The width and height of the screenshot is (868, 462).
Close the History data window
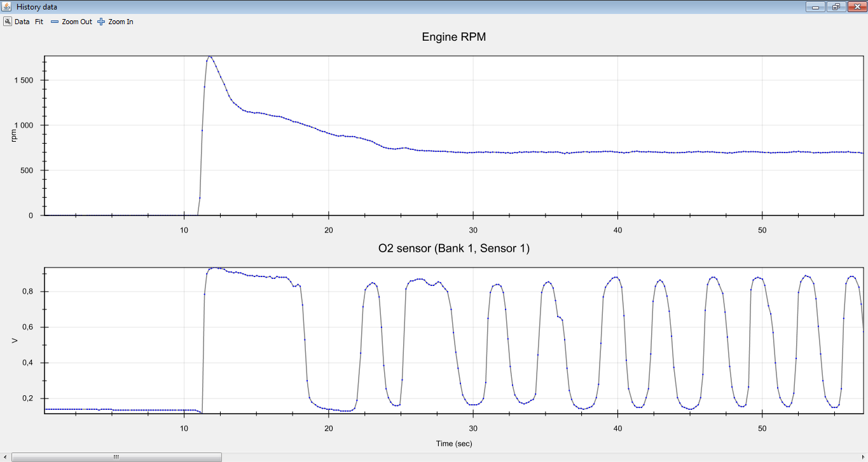pyautogui.click(x=855, y=7)
